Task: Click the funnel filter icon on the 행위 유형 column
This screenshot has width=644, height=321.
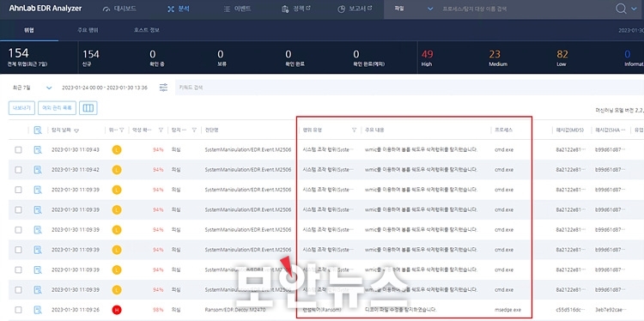Action: [354, 130]
